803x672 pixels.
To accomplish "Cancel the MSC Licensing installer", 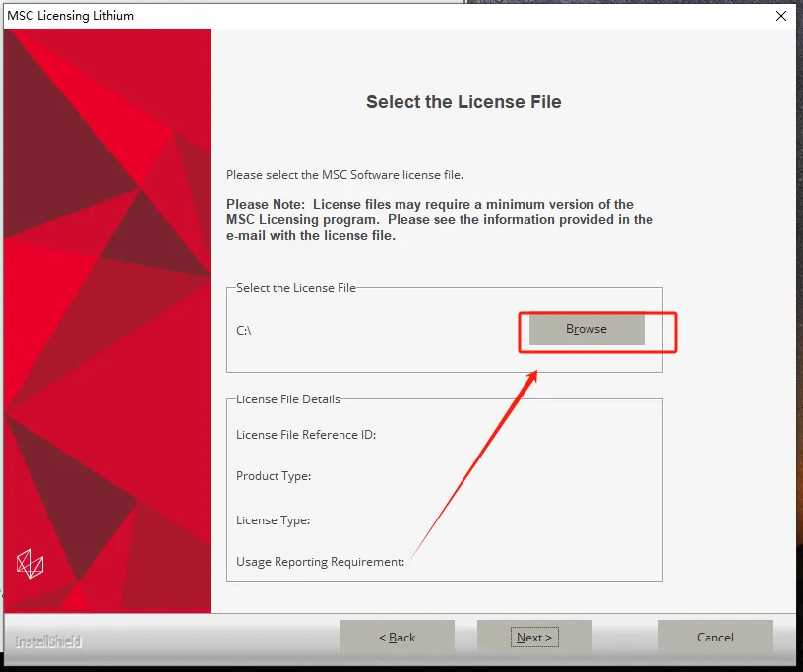I will click(x=715, y=638).
